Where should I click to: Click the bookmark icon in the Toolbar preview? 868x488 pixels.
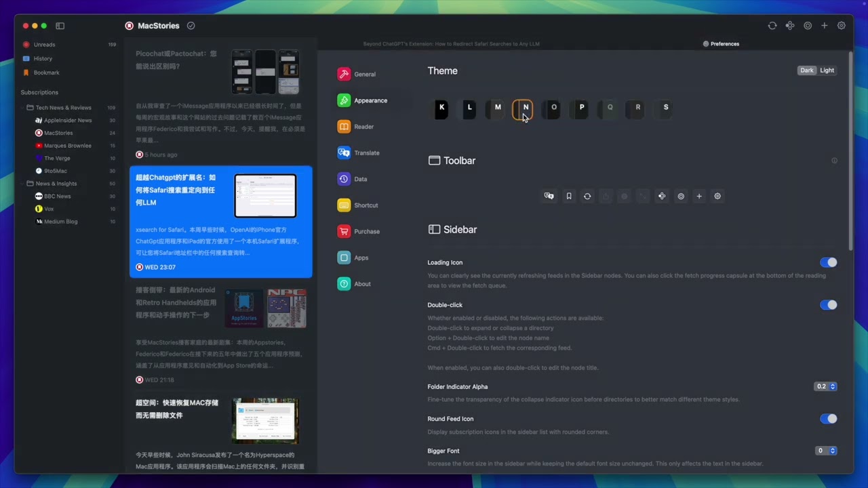569,196
